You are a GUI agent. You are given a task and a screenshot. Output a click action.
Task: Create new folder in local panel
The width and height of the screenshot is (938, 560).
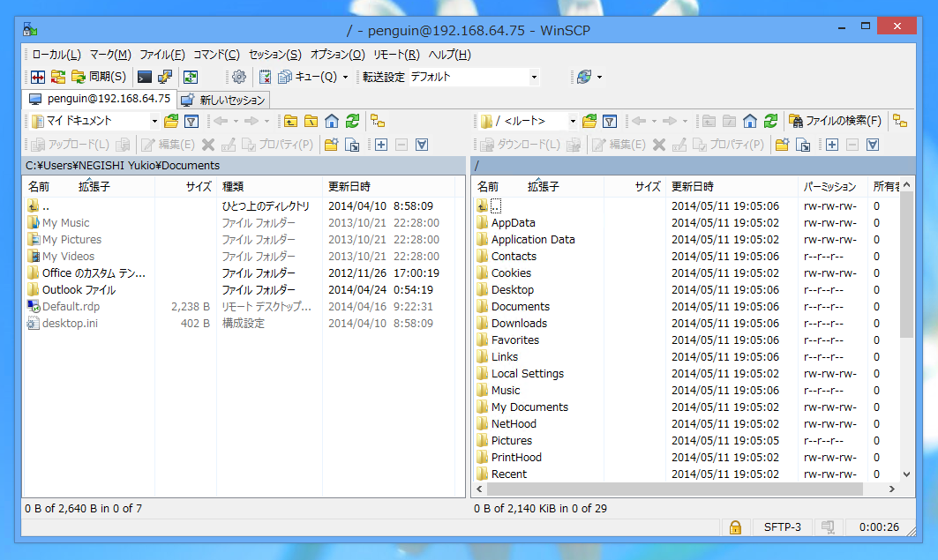(x=332, y=145)
